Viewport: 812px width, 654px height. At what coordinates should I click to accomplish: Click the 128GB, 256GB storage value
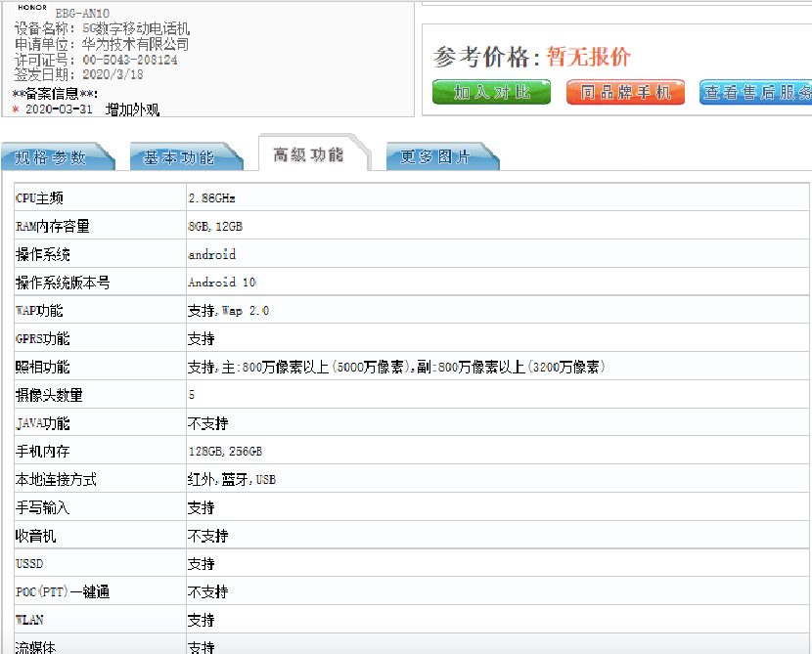pyautogui.click(x=225, y=452)
